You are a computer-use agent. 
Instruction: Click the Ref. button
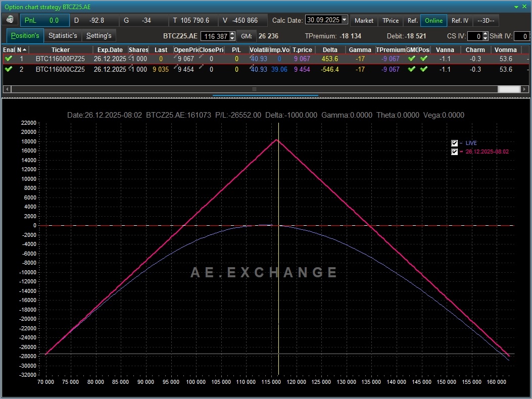coord(412,20)
